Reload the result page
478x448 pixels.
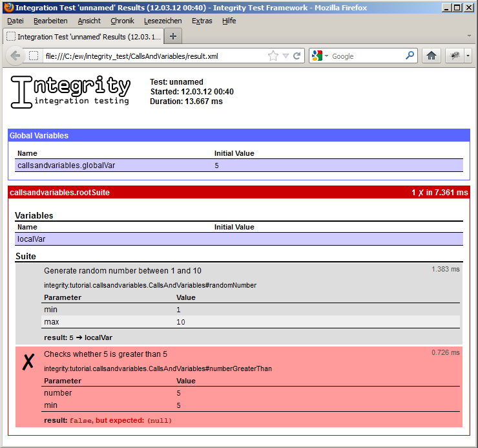[x=297, y=56]
